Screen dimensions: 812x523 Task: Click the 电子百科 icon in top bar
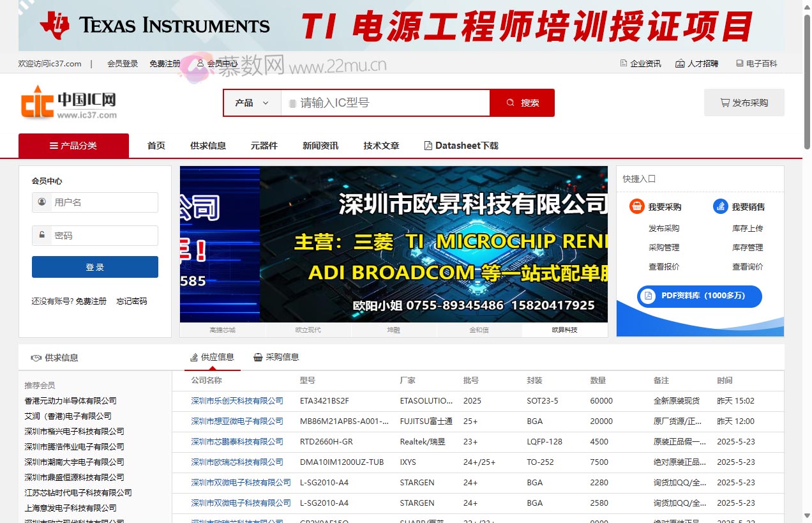coord(739,63)
